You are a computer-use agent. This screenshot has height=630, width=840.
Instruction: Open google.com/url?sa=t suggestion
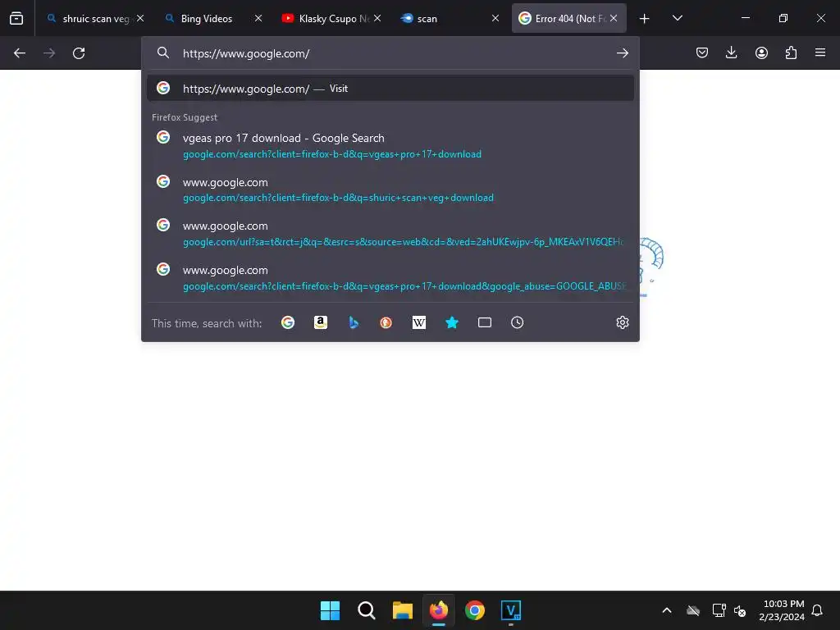390,234
